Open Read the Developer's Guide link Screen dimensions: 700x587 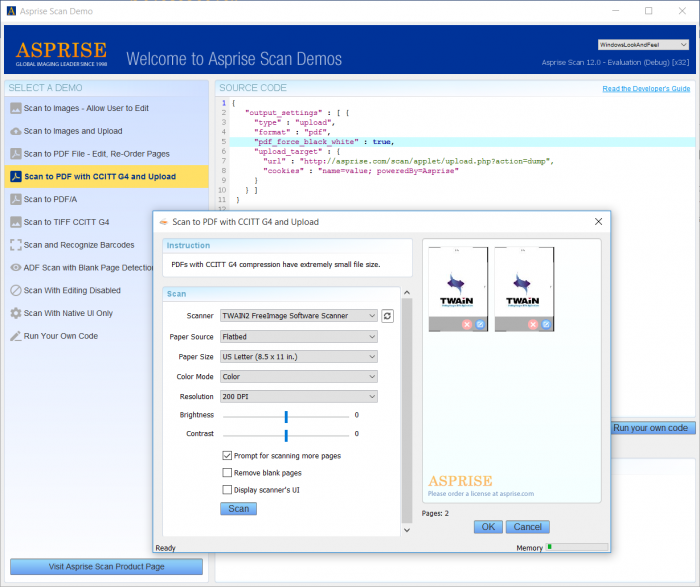click(646, 88)
